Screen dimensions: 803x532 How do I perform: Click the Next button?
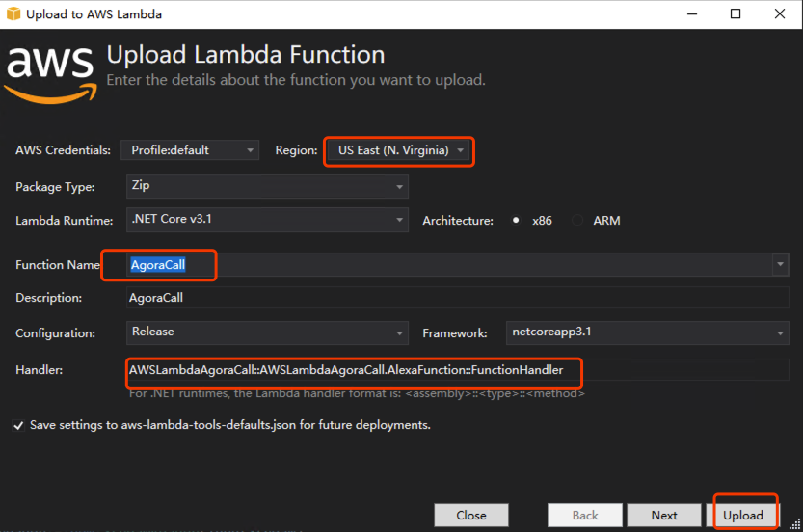click(x=663, y=515)
